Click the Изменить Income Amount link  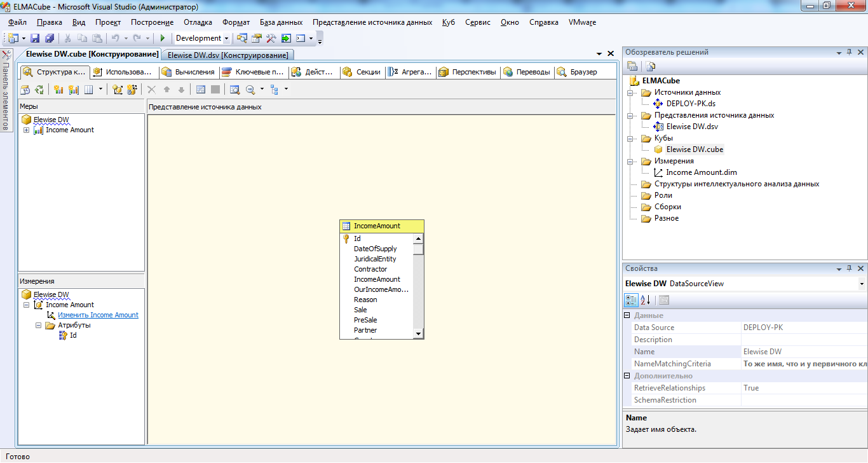coord(98,315)
